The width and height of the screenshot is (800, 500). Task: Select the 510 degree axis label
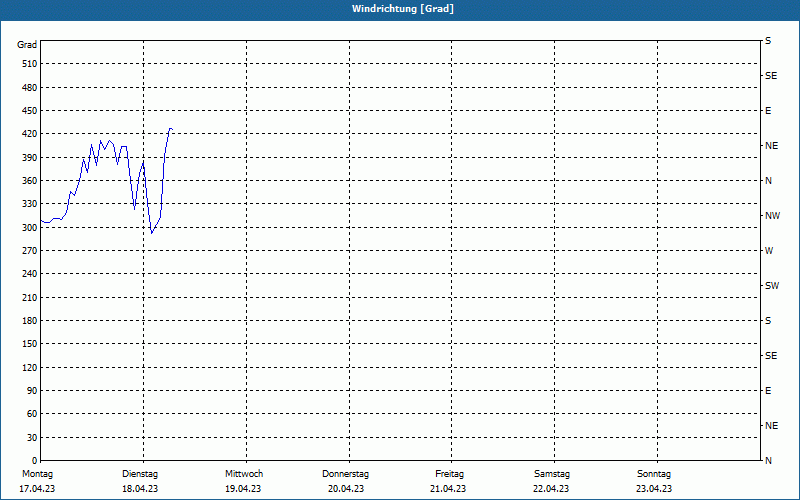(30, 64)
